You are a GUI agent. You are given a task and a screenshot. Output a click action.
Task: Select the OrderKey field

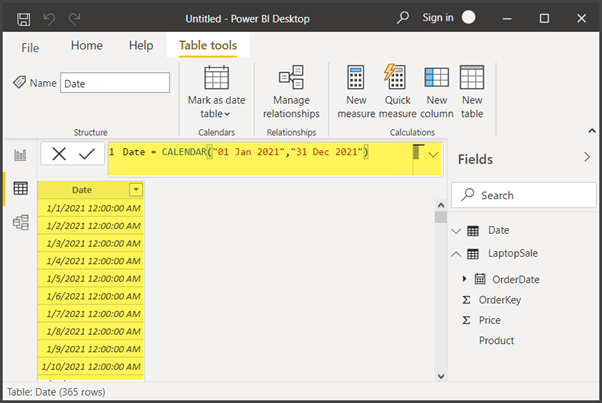pyautogui.click(x=499, y=300)
